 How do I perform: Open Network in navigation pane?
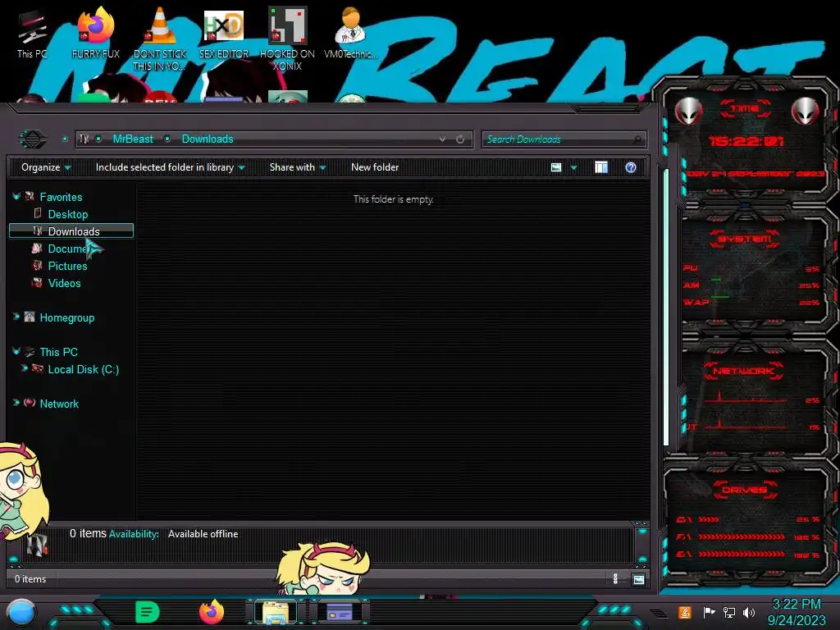59,404
